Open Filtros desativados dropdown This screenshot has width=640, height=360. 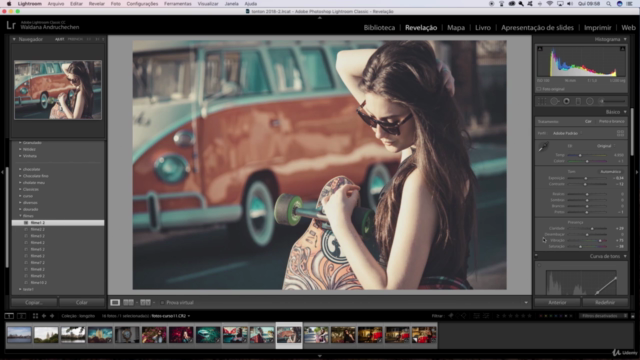(x=604, y=316)
